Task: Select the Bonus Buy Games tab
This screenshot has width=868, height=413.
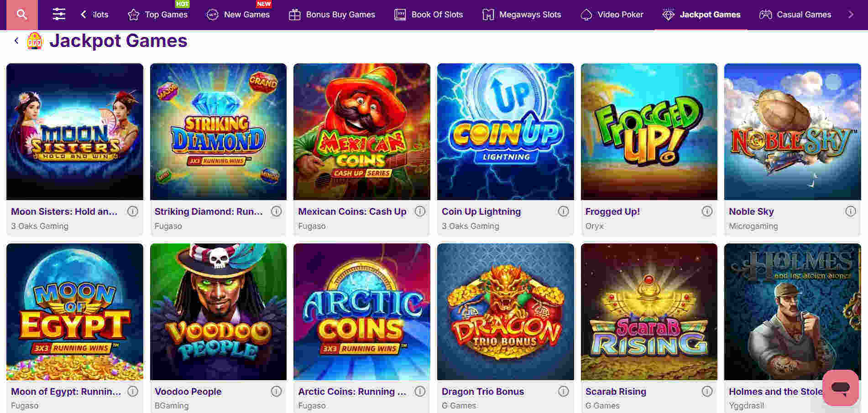Action: [x=332, y=15]
